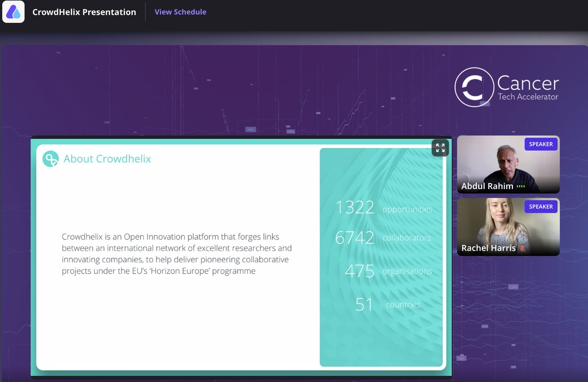The image size is (588, 382).
Task: Click the '6742' collaborators figure
Action: point(355,238)
